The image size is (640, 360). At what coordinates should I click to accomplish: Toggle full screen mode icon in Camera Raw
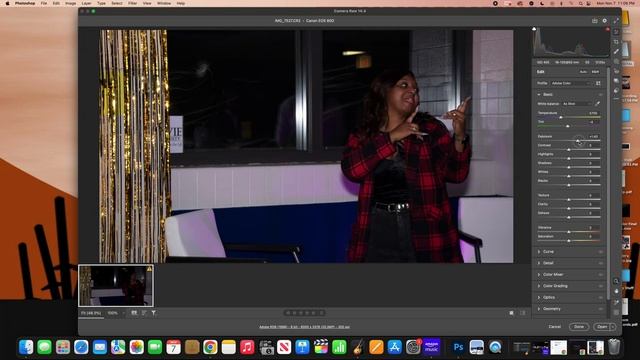(616, 20)
